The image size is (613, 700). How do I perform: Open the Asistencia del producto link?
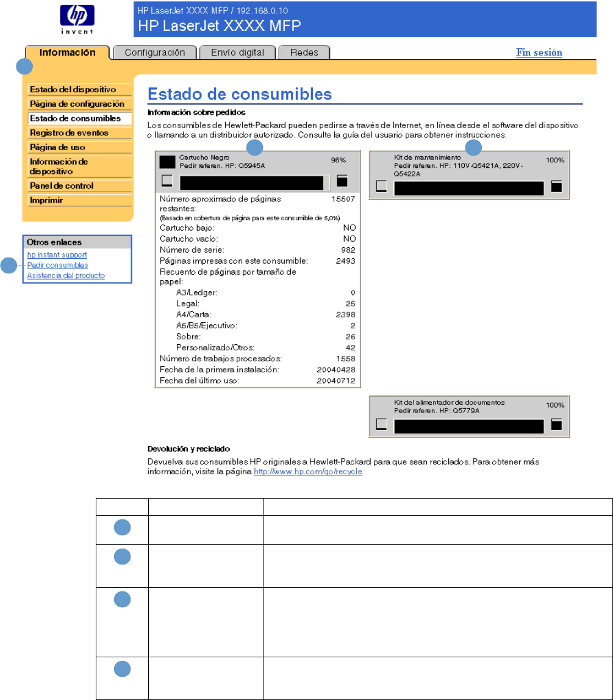(66, 275)
